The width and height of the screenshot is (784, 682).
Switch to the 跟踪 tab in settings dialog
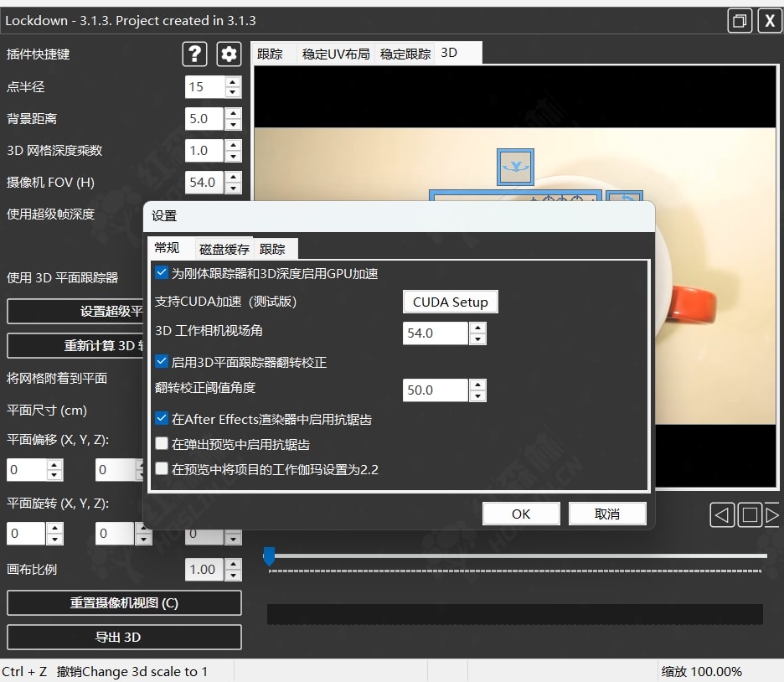[x=276, y=249]
